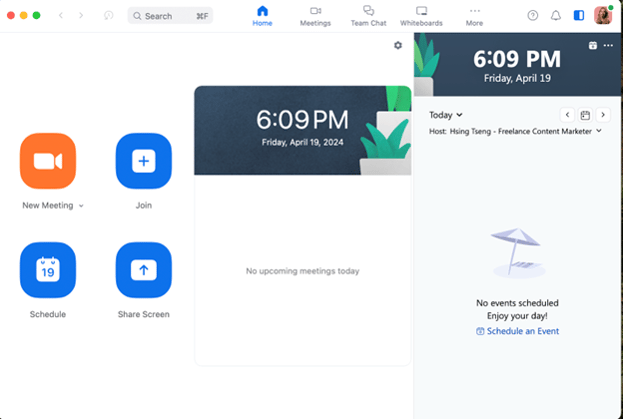Open the New Meeting options chevron

point(81,206)
